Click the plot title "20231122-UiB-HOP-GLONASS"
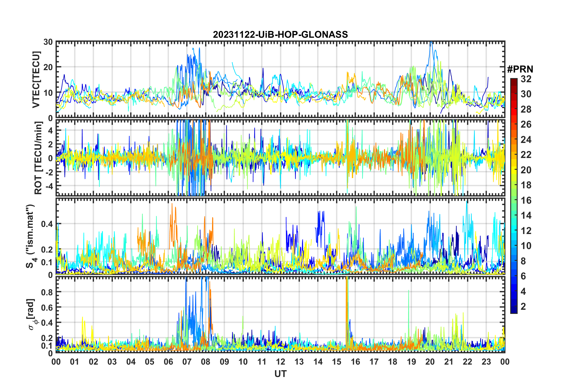Screen dimensions: 561x392 pos(280,34)
